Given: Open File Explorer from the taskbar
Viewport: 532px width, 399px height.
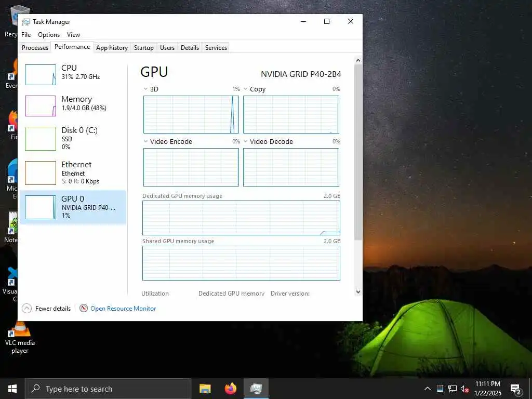Looking at the screenshot, I should click(x=205, y=389).
